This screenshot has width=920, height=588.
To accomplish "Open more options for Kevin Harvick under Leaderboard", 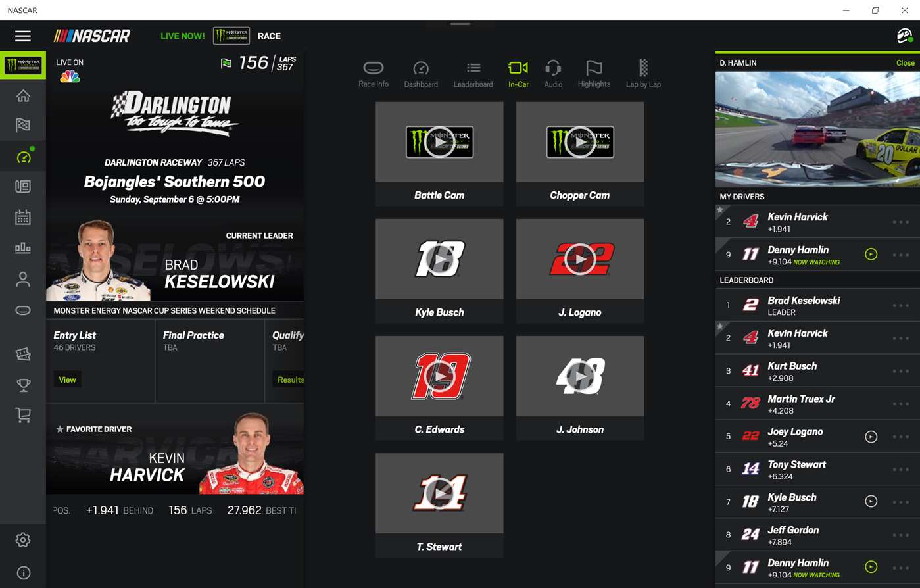I will [900, 338].
